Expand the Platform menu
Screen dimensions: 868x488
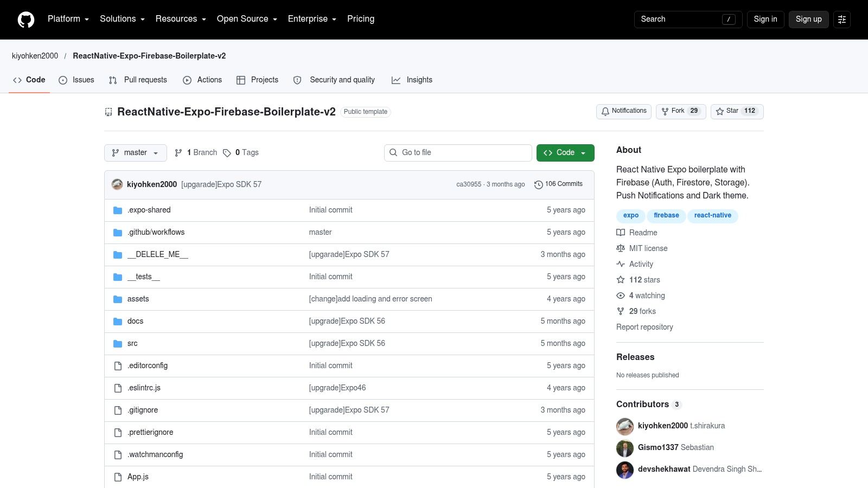(x=68, y=19)
